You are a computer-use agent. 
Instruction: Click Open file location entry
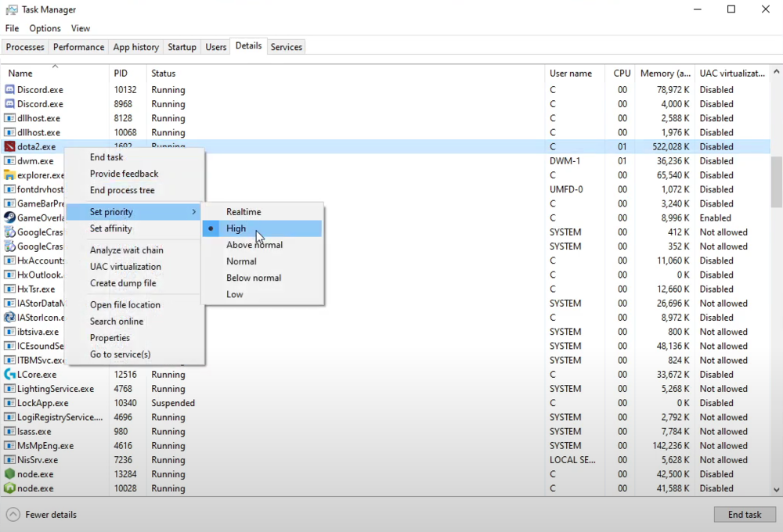(124, 305)
